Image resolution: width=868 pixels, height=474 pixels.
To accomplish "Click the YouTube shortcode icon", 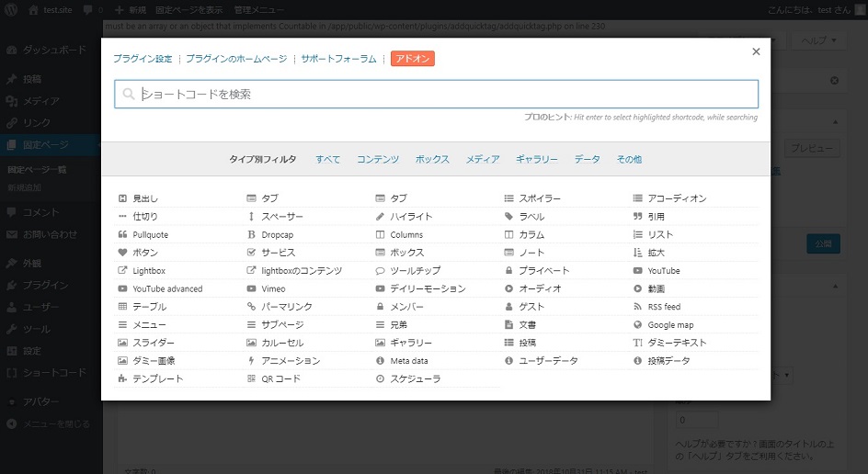I will pyautogui.click(x=638, y=271).
